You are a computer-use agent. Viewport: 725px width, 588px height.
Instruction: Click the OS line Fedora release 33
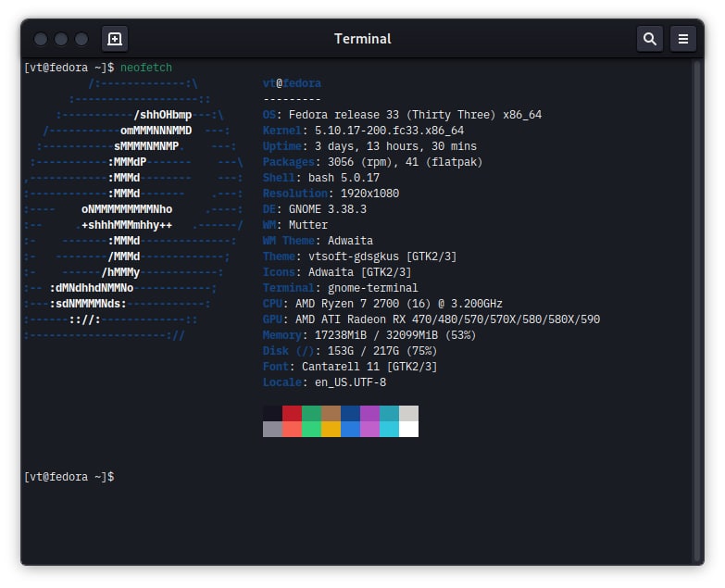(x=402, y=115)
